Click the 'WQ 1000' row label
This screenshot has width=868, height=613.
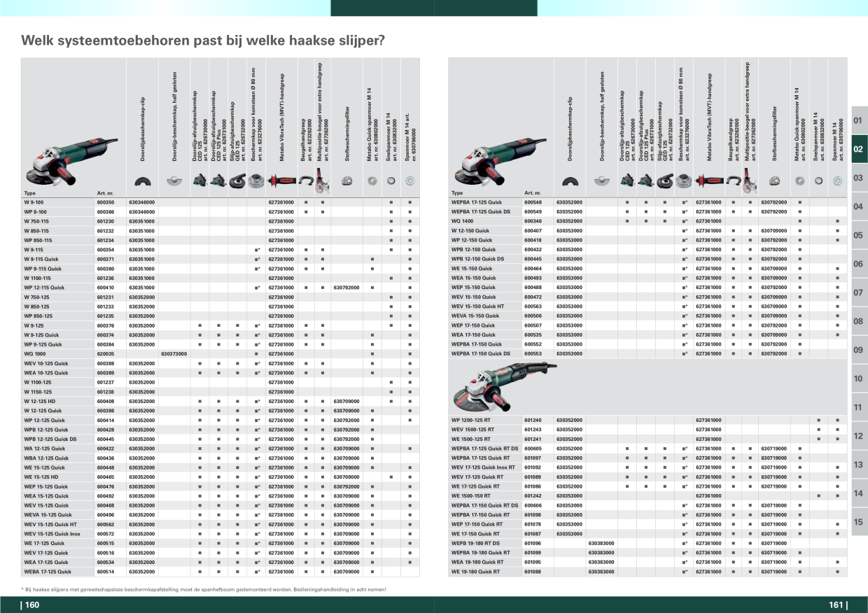[x=34, y=354]
